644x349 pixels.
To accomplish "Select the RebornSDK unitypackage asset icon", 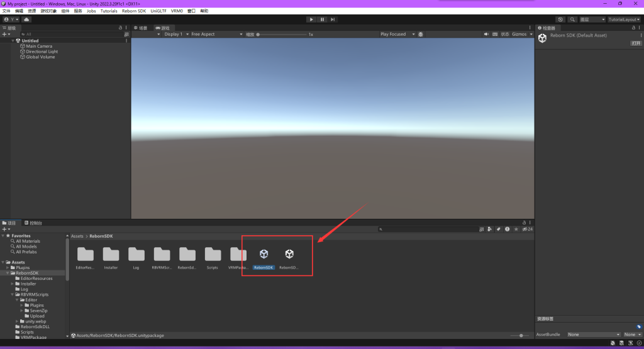I will pos(264,254).
